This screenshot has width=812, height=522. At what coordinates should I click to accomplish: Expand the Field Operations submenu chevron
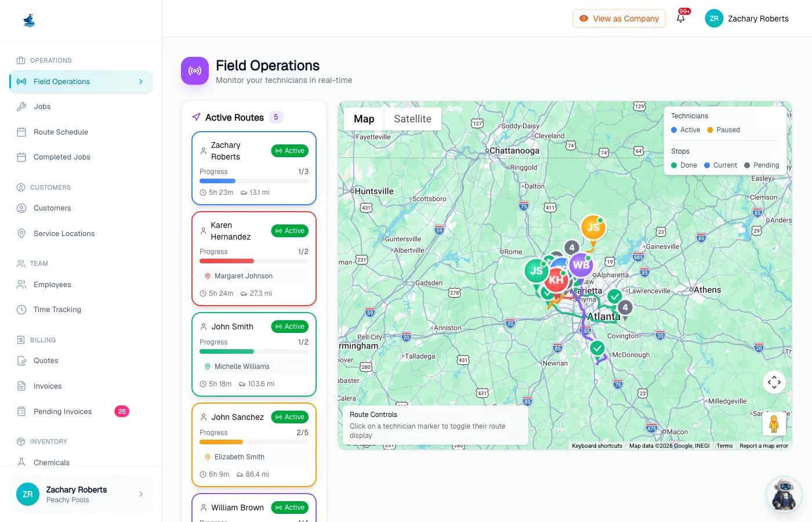point(140,81)
